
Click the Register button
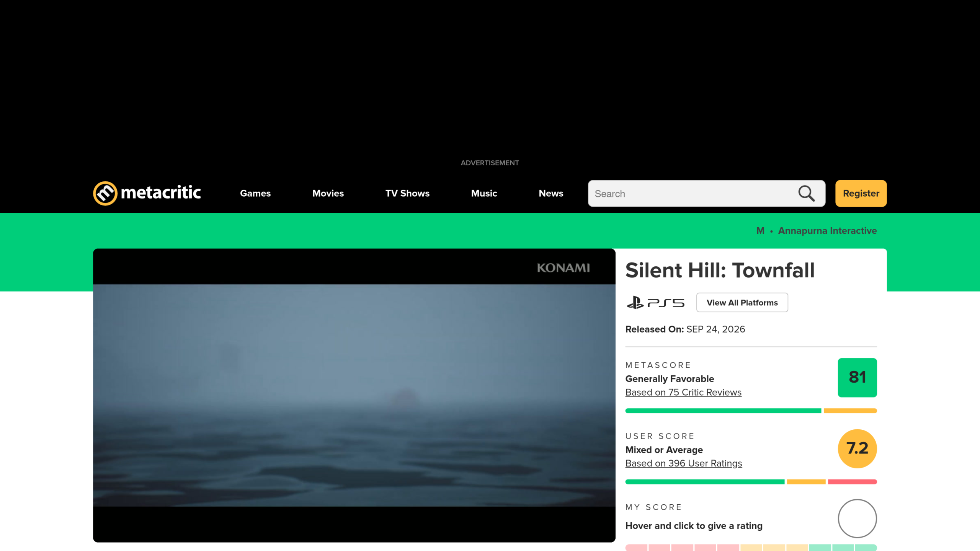click(861, 193)
